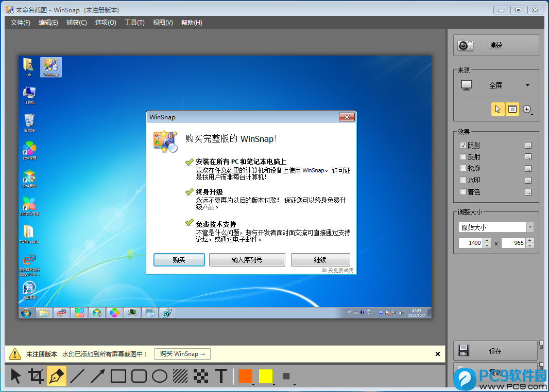Dismiss the 未注册版本 notification bar

pos(438,354)
